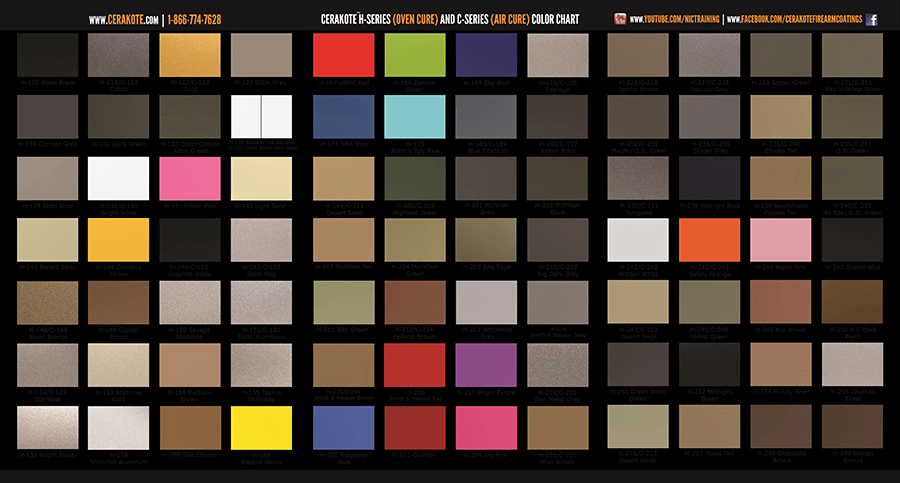Select the H-226 Patriot Brown swatch
Viewport: 900px width, 483px height.
[638, 55]
